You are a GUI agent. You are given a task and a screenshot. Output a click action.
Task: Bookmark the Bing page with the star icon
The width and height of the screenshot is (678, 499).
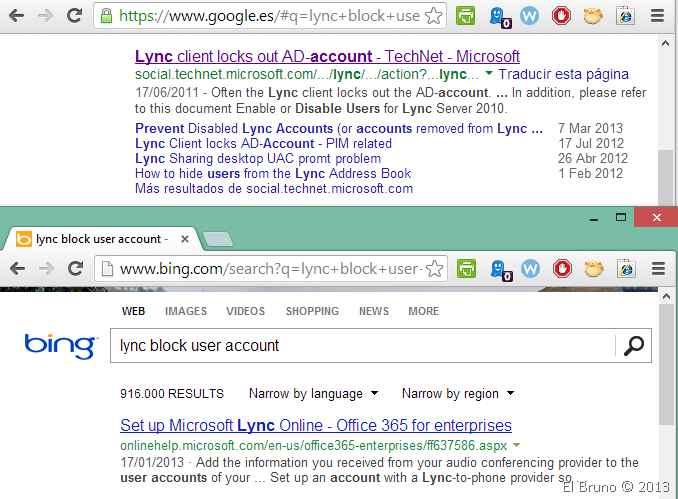point(434,269)
